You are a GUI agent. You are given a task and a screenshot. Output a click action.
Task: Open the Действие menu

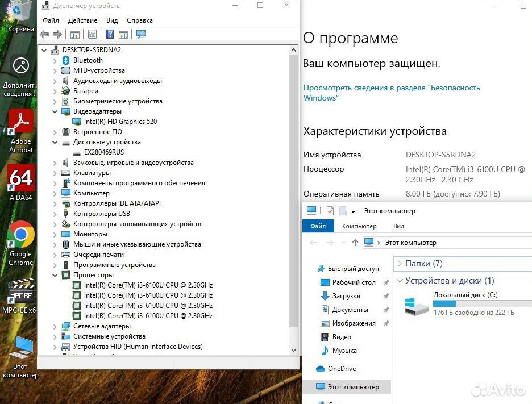point(82,20)
